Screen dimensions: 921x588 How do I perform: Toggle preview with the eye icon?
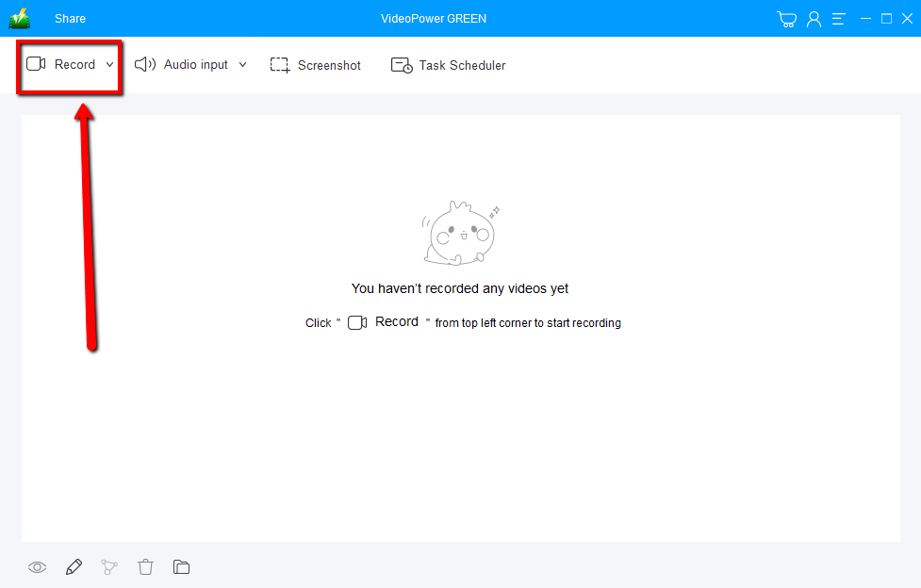pyautogui.click(x=37, y=566)
